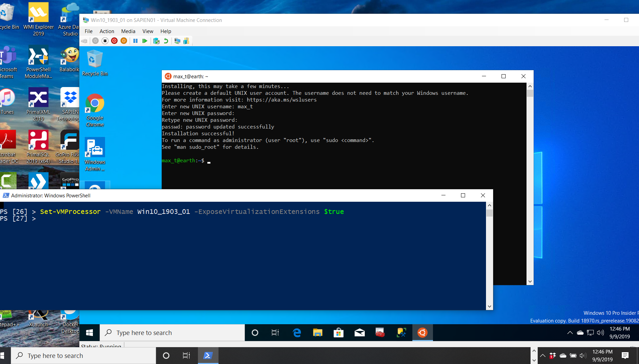
Task: Open the View menu
Action: tap(148, 31)
